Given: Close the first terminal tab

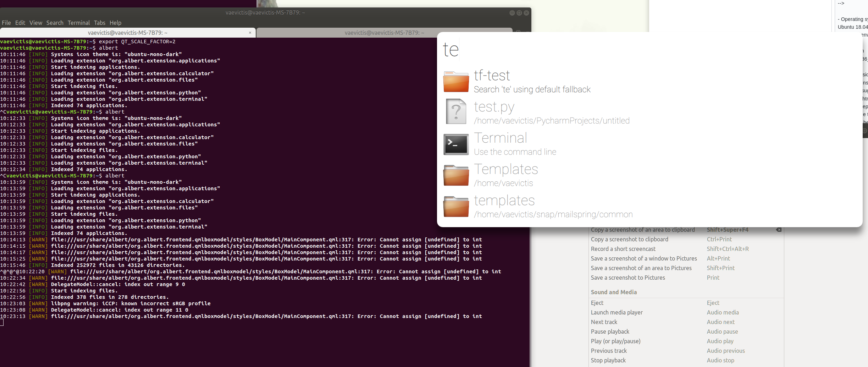Looking at the screenshot, I should coord(249,32).
